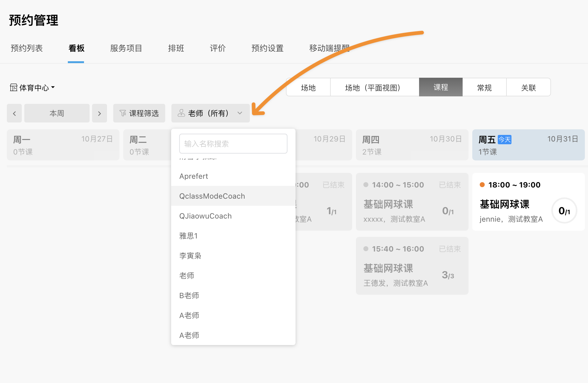The image size is (588, 383).
Task: Click the 输入名称搜索 search field
Action: tap(233, 144)
